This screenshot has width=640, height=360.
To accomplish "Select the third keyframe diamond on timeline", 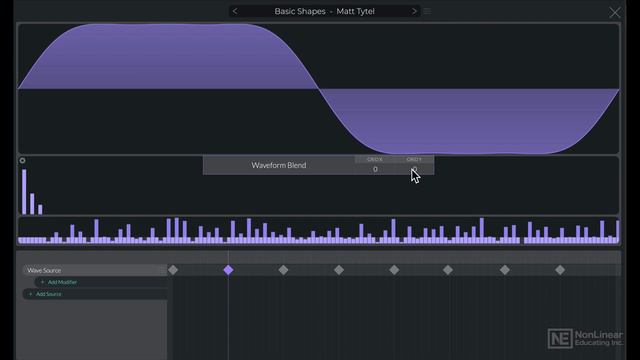I will (x=283, y=270).
